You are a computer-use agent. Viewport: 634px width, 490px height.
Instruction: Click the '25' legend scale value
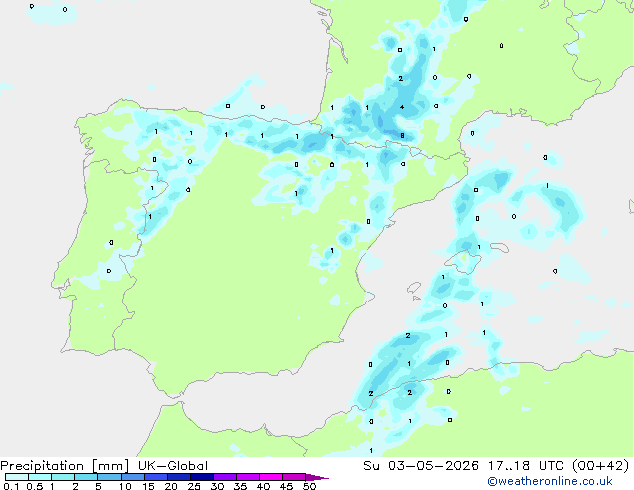(x=194, y=486)
